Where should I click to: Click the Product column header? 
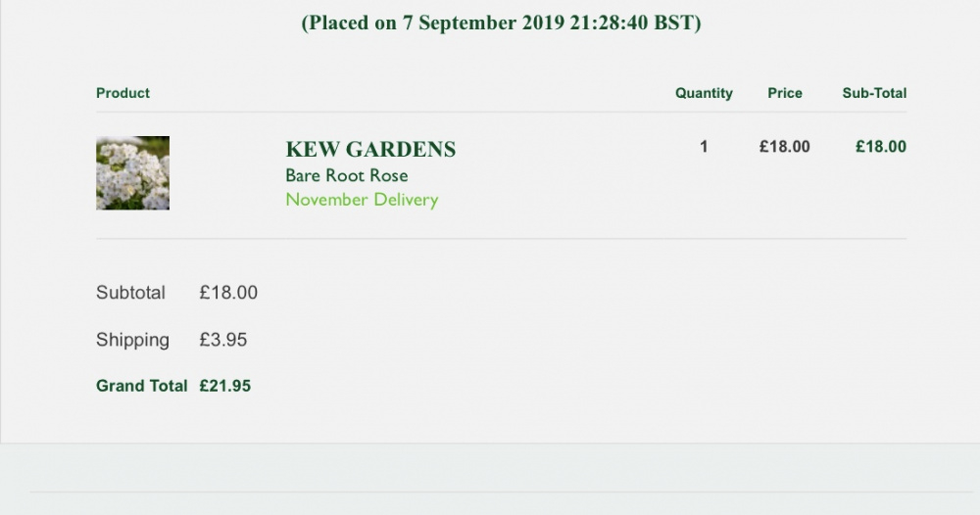122,93
